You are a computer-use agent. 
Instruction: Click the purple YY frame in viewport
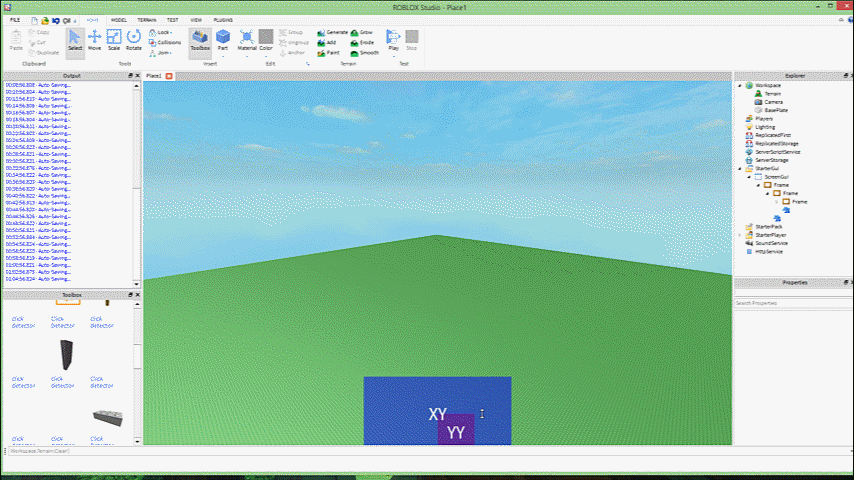tap(456, 429)
